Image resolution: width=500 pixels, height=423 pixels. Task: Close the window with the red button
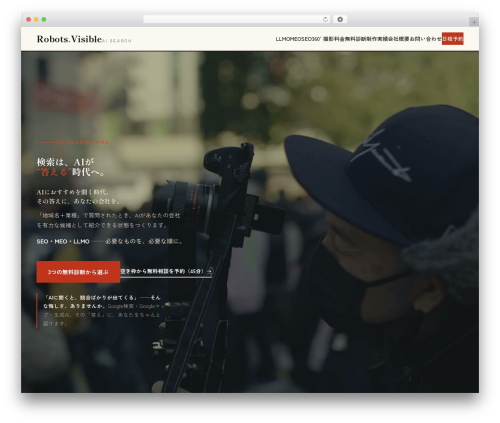click(29, 19)
